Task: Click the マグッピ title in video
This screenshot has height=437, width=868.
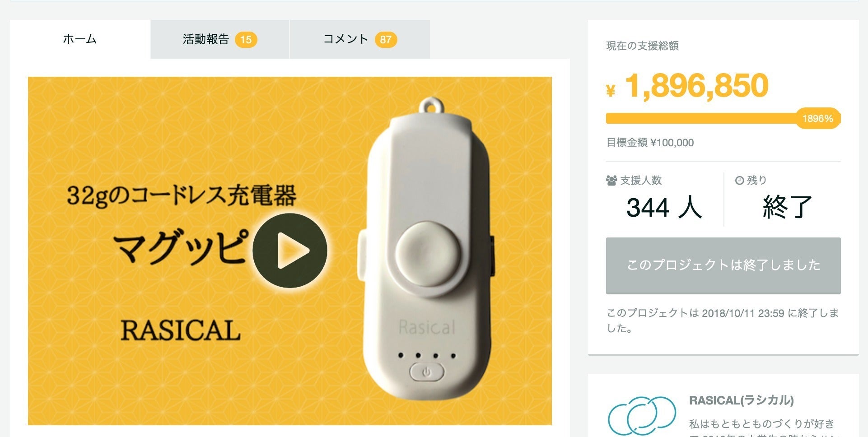Action: coord(181,246)
